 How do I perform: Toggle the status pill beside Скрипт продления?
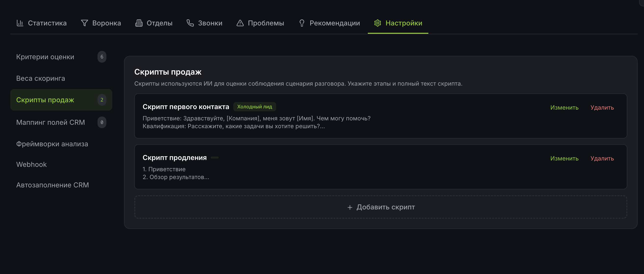(215, 158)
